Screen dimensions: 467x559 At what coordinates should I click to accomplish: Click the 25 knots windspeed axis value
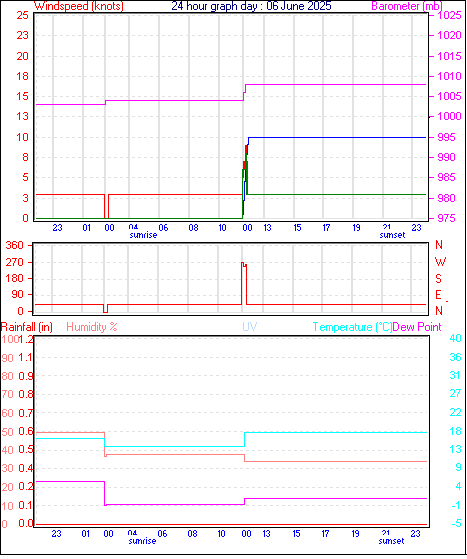point(22,15)
